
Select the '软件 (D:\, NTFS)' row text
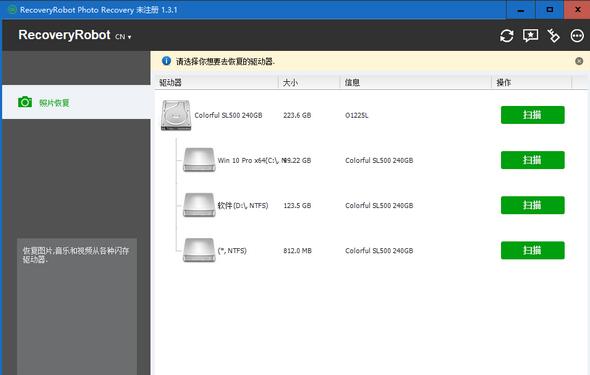coord(243,206)
